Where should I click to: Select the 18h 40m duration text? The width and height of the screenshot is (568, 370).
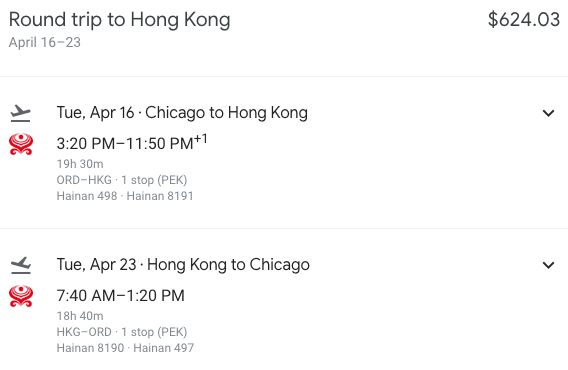[x=80, y=316]
